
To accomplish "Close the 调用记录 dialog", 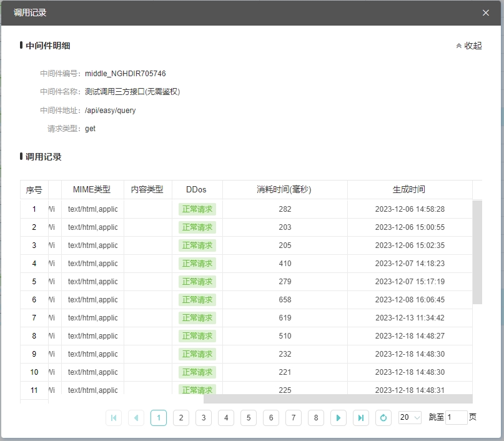I will [486, 13].
